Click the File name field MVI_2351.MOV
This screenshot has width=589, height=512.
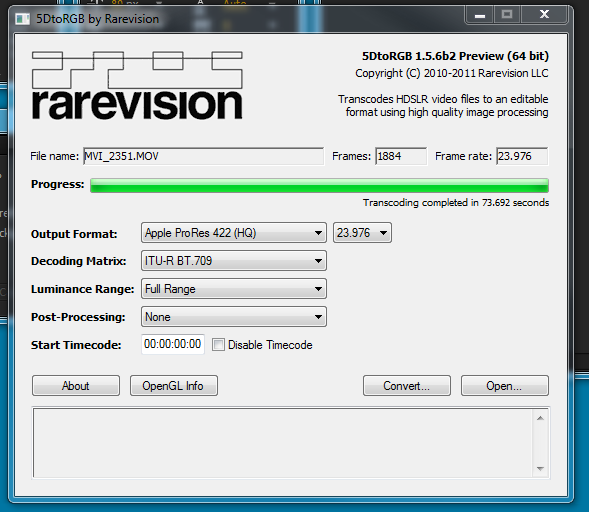(203, 156)
